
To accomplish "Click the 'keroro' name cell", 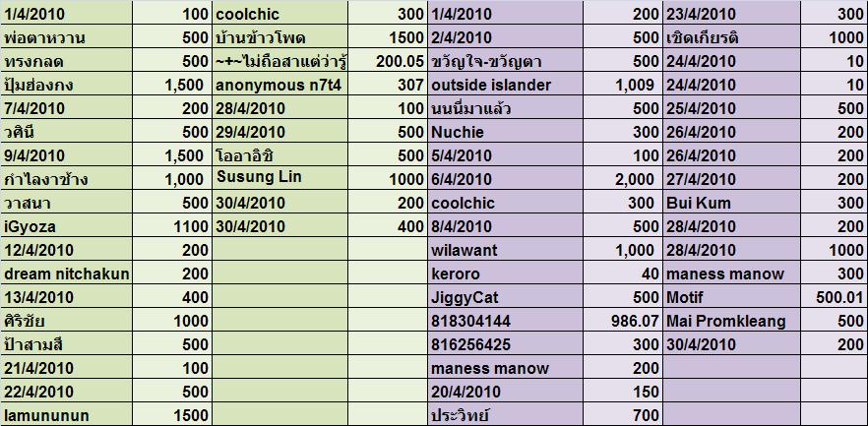I will click(x=505, y=274).
